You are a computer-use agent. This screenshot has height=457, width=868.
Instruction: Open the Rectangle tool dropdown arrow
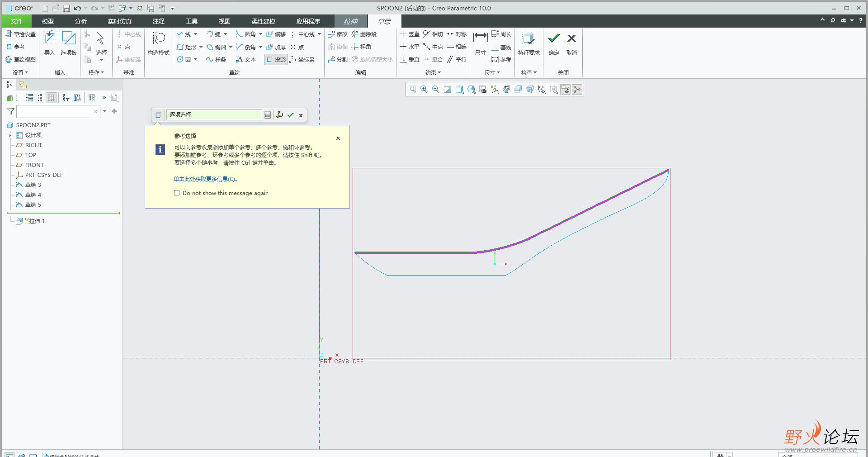(201, 47)
